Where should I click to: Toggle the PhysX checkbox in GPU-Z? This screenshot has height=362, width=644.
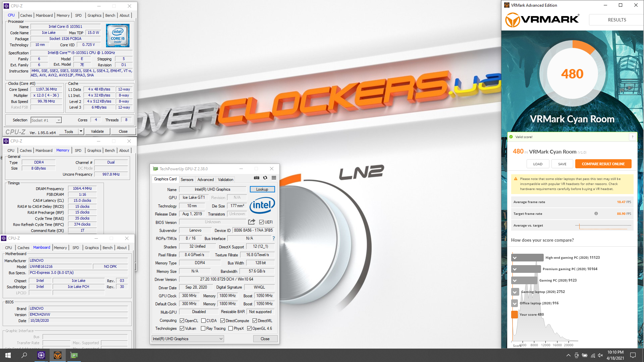[230, 328]
